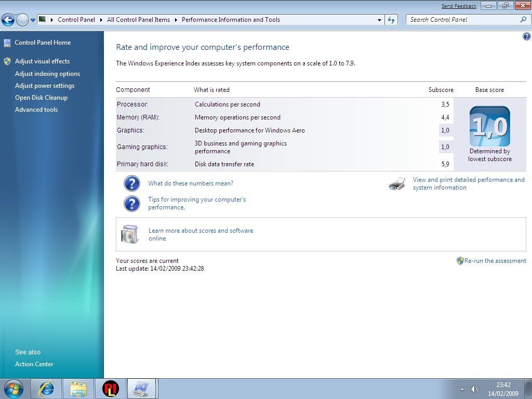Re-run the assessment
Screen dimensions: 532x399
[x=495, y=261]
